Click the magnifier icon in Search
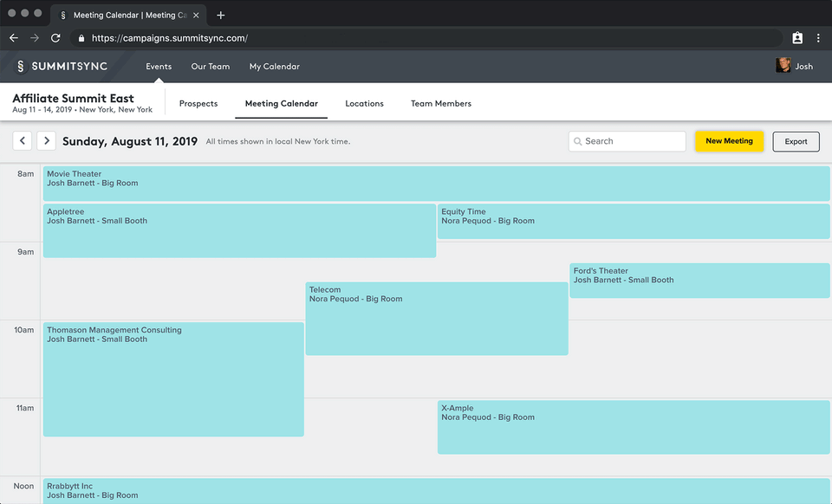This screenshot has height=504, width=832. click(578, 141)
